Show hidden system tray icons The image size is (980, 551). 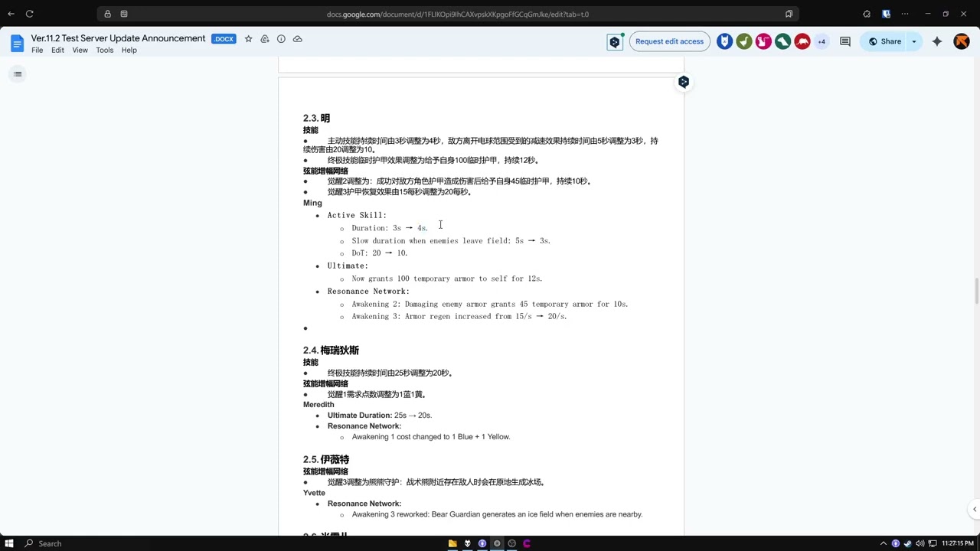coord(883,543)
